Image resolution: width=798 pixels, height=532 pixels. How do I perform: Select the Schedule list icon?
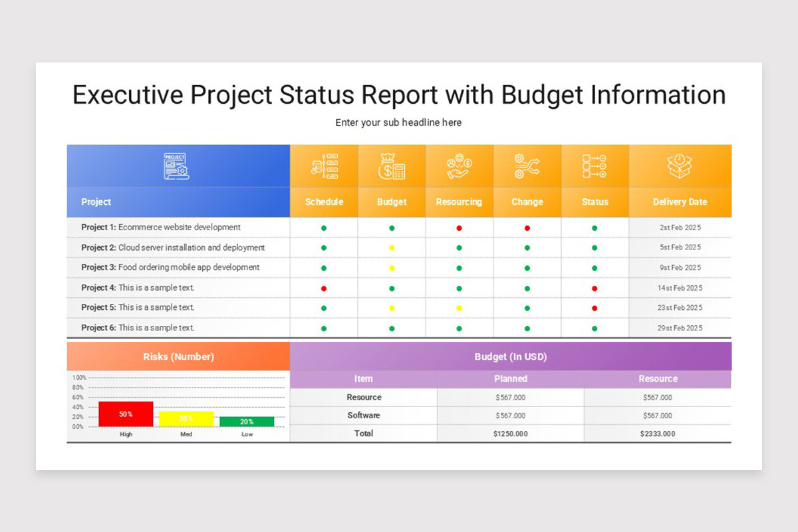tap(324, 166)
